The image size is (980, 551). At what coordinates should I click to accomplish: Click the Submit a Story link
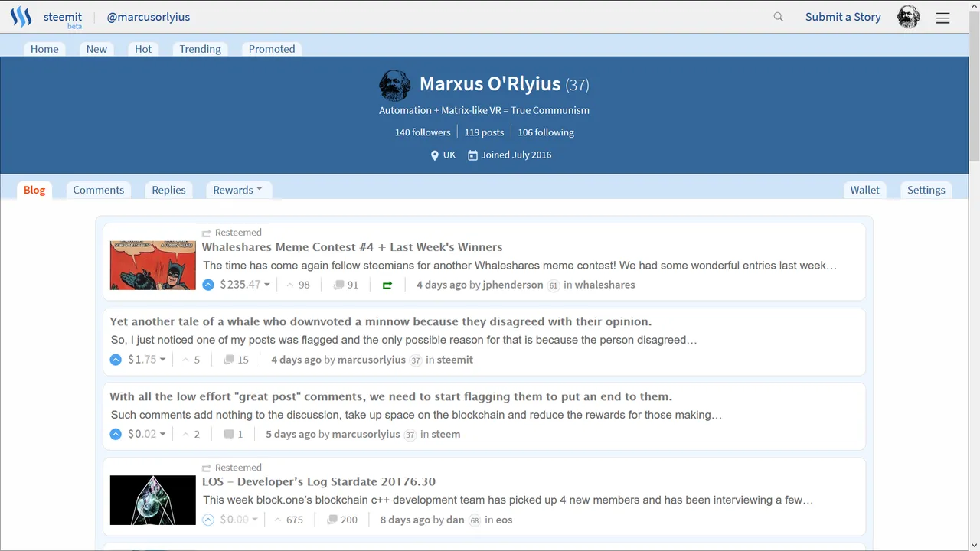point(843,17)
